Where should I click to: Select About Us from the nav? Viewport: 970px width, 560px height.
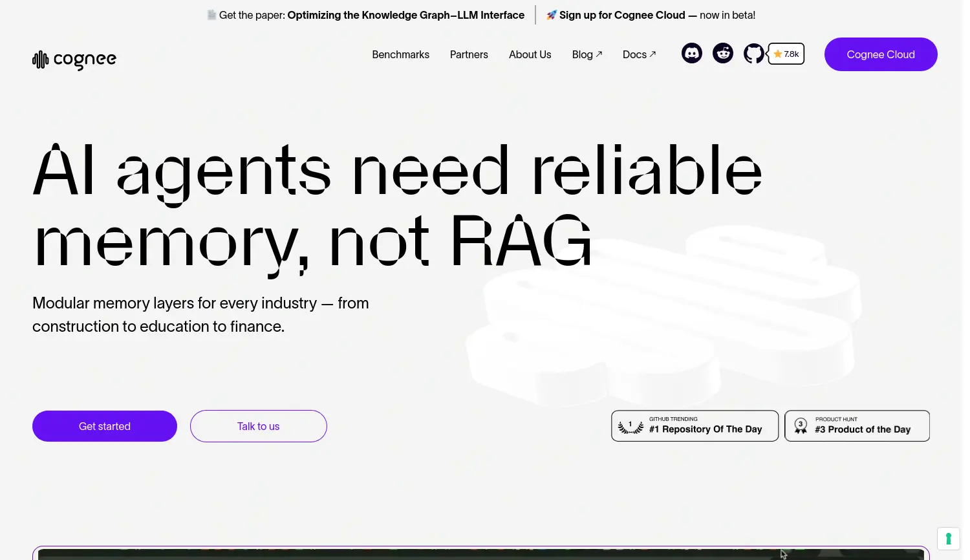coord(530,55)
